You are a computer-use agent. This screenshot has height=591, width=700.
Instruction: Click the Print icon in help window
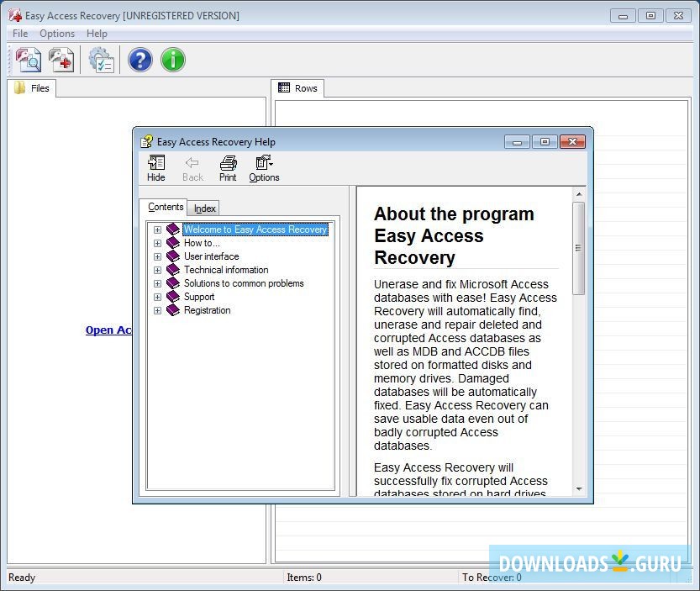[x=228, y=168]
